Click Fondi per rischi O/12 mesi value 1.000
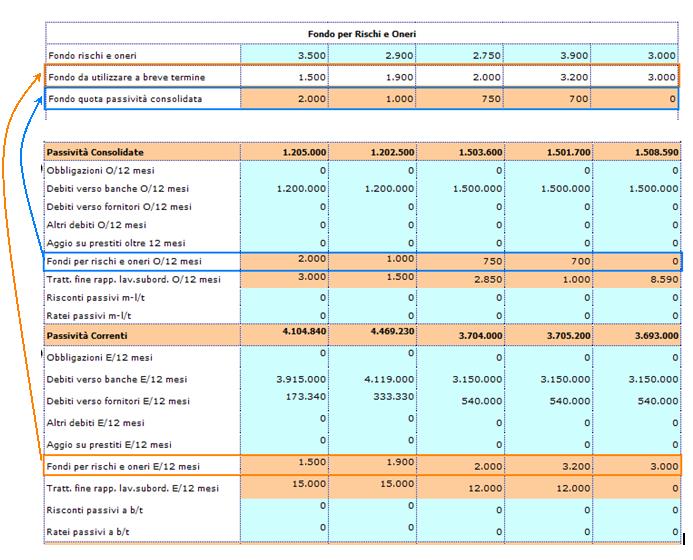The image size is (693, 560). (x=400, y=259)
